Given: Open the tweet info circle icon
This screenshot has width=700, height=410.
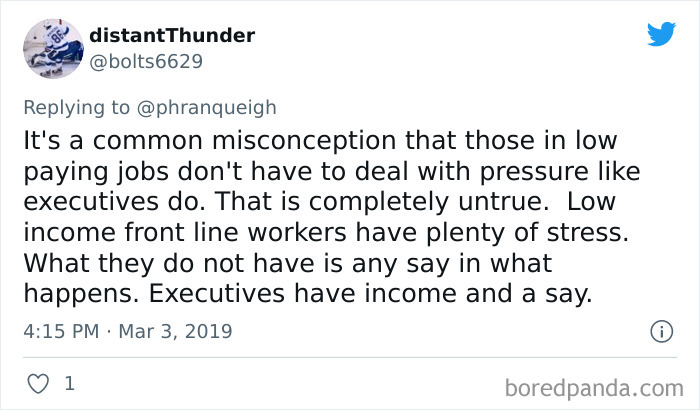Looking at the screenshot, I should (x=659, y=331).
